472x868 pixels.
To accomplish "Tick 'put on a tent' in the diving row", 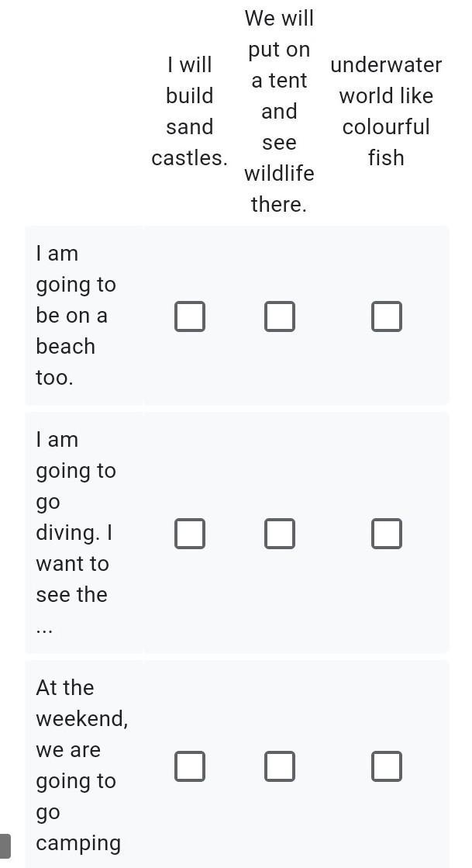I will tap(280, 534).
